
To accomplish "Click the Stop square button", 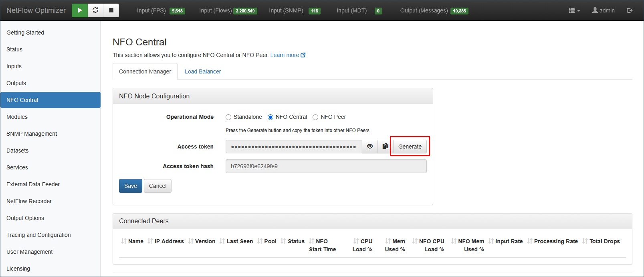I will (111, 10).
